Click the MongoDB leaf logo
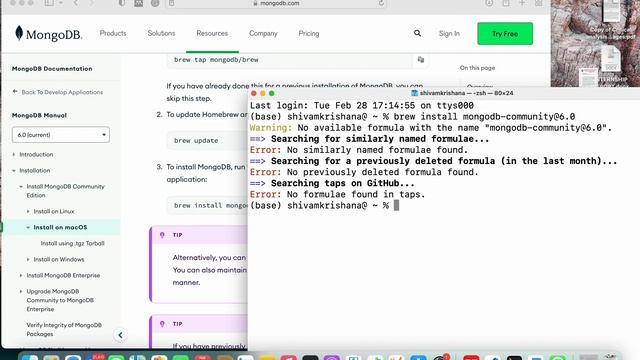This screenshot has width=640, height=360. (19, 33)
